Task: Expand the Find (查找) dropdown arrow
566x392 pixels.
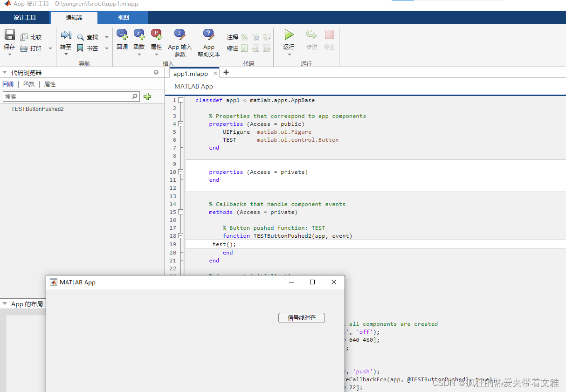Action: tap(107, 37)
